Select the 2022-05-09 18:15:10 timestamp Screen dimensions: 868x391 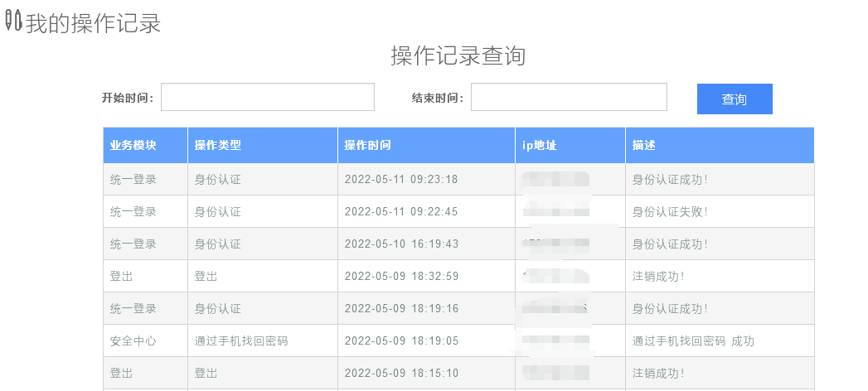click(x=401, y=374)
